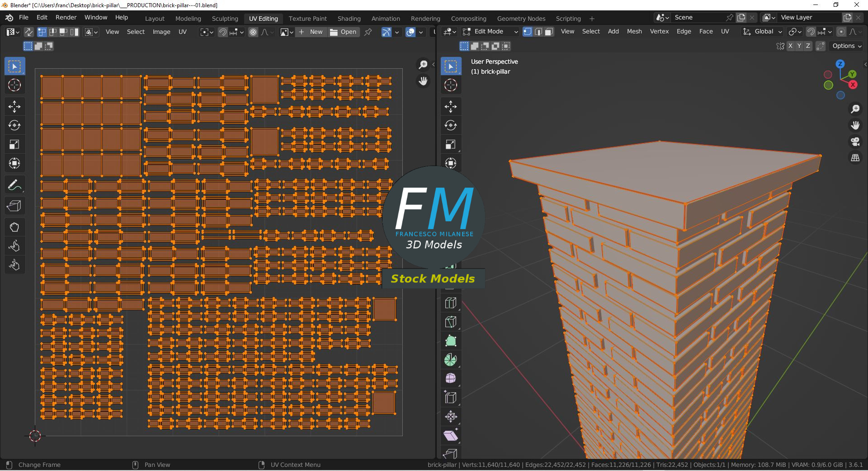Open the Render menu
868x471 pixels.
point(66,18)
